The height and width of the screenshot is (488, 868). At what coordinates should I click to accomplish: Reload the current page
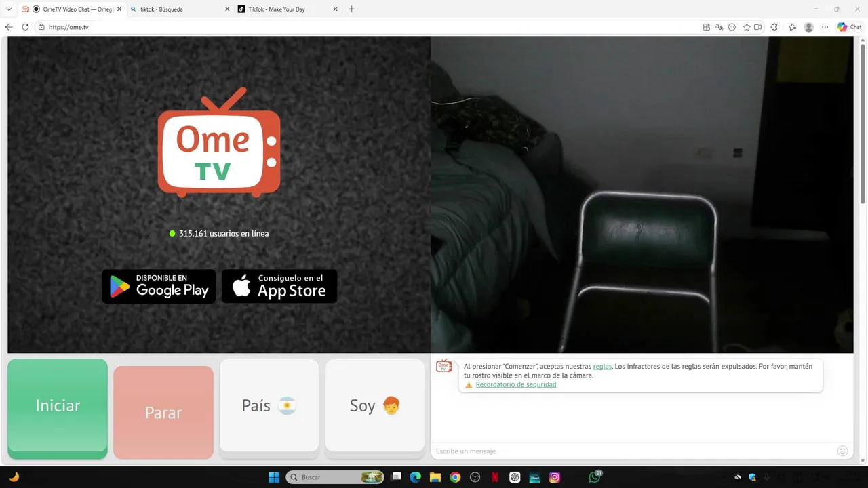coord(25,27)
